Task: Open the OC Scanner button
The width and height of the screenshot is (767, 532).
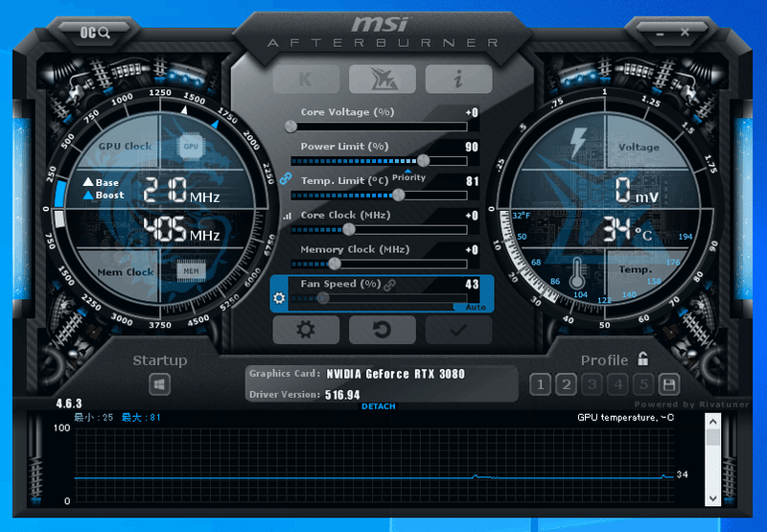Action: click(95, 33)
